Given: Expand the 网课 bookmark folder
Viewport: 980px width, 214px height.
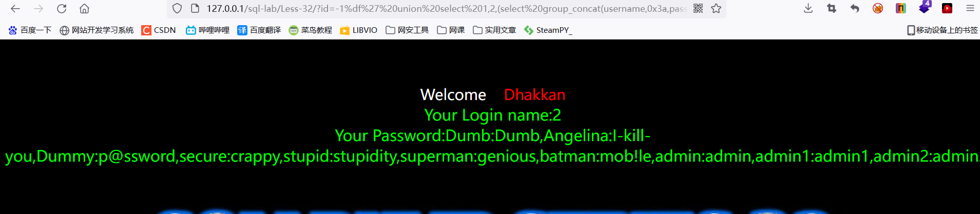Looking at the screenshot, I should coord(451,30).
